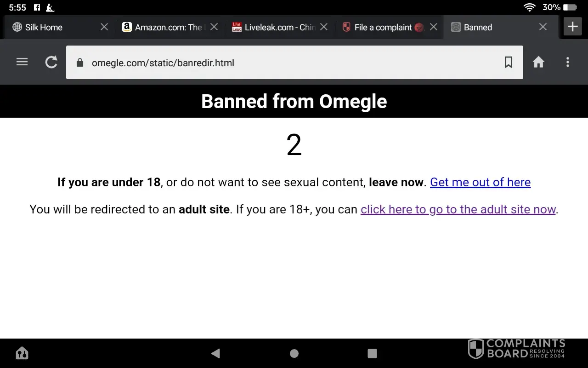Tap the Facebook notification icon in status bar
588x368 pixels.
37,7
